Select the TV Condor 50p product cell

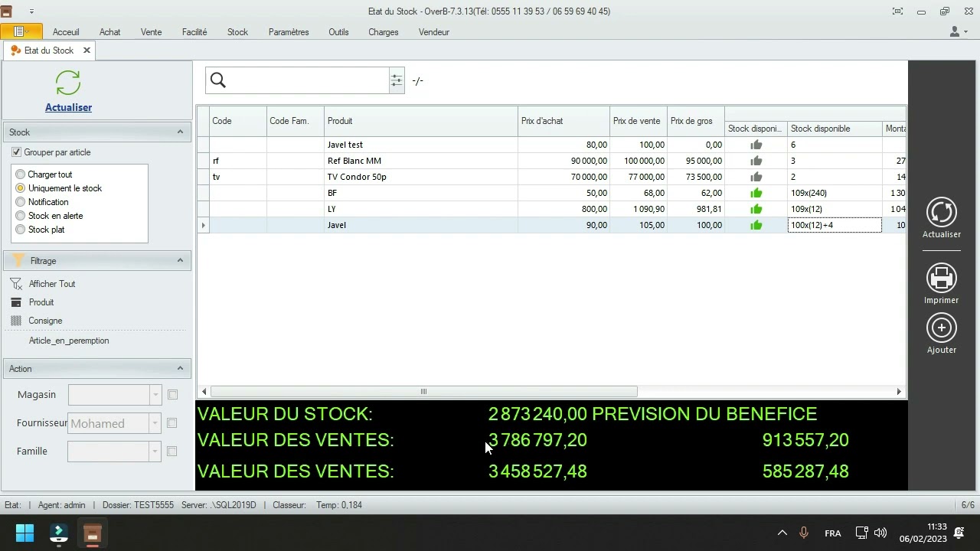coord(421,177)
